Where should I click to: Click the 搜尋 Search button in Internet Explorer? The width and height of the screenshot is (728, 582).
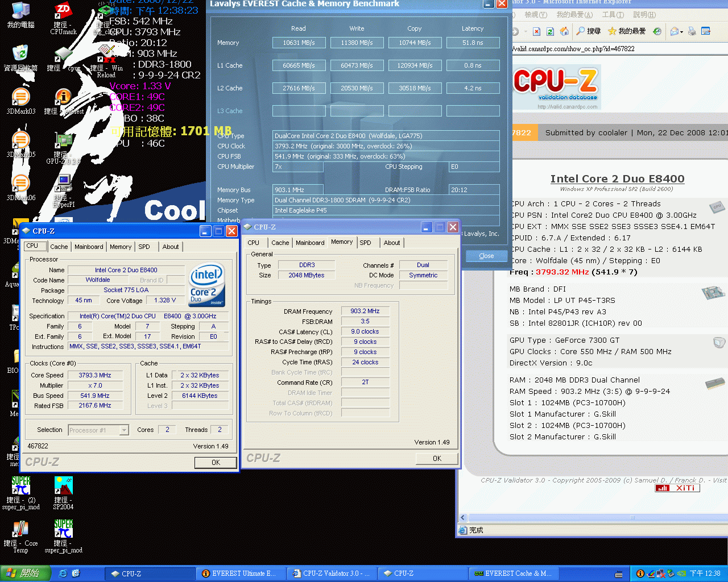588,31
